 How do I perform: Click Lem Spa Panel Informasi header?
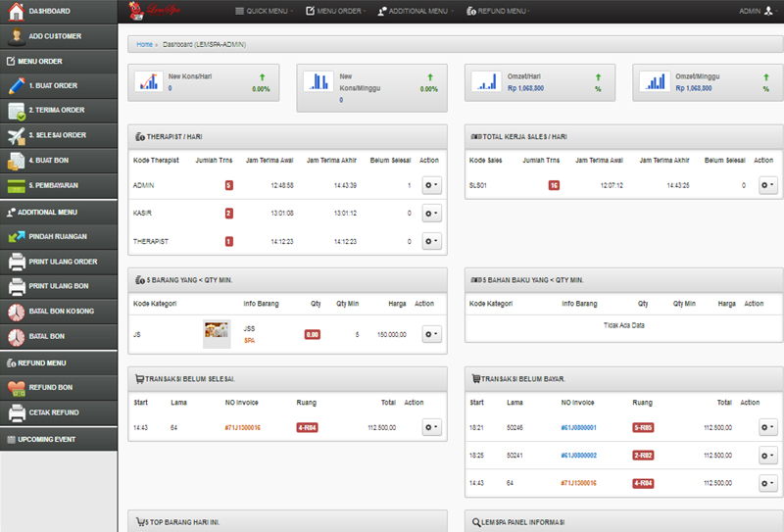pos(623,521)
